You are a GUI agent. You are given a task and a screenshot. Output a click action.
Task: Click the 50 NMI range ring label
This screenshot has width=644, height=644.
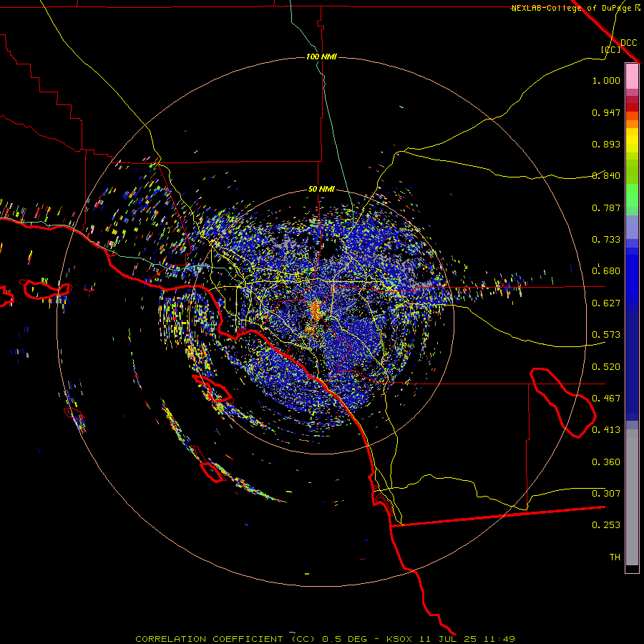point(321,189)
